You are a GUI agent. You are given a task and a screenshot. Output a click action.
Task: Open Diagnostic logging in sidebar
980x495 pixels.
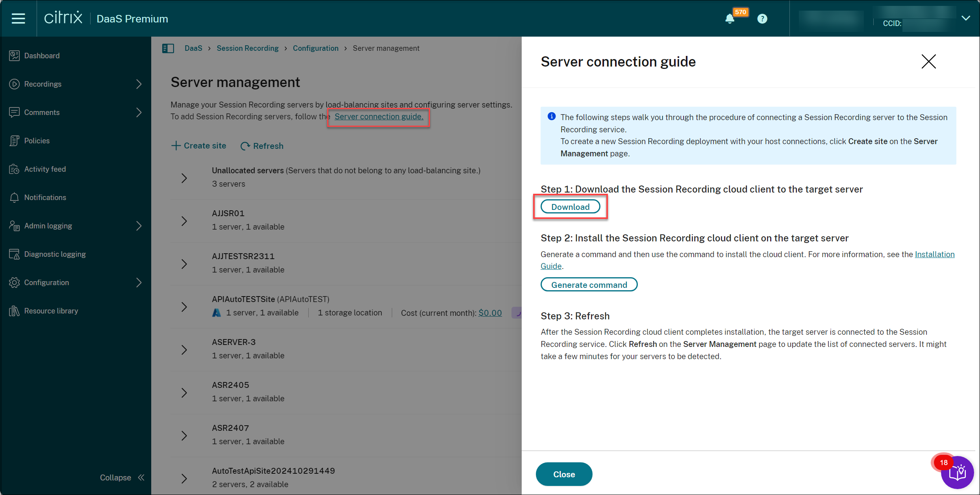(55, 254)
